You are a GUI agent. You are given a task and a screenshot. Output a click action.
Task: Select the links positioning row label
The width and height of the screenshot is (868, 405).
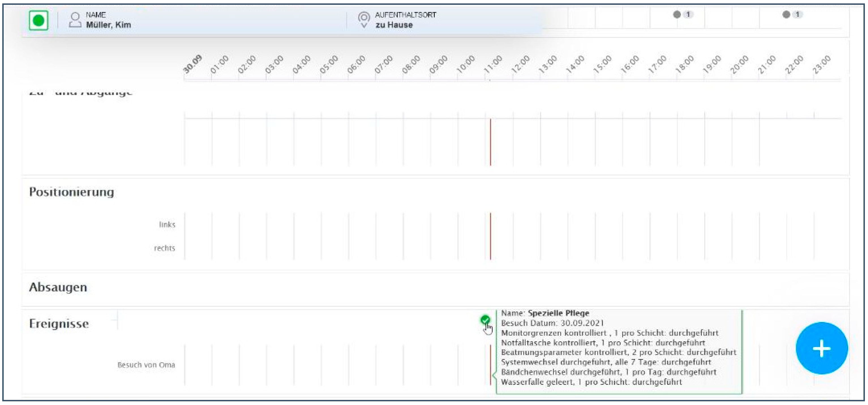167,225
